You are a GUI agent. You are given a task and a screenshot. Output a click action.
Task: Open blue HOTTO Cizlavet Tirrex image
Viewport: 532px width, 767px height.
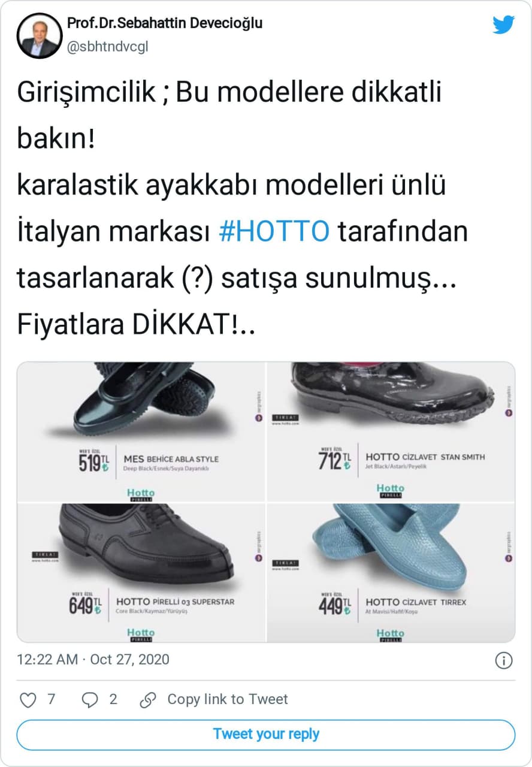[391, 573]
